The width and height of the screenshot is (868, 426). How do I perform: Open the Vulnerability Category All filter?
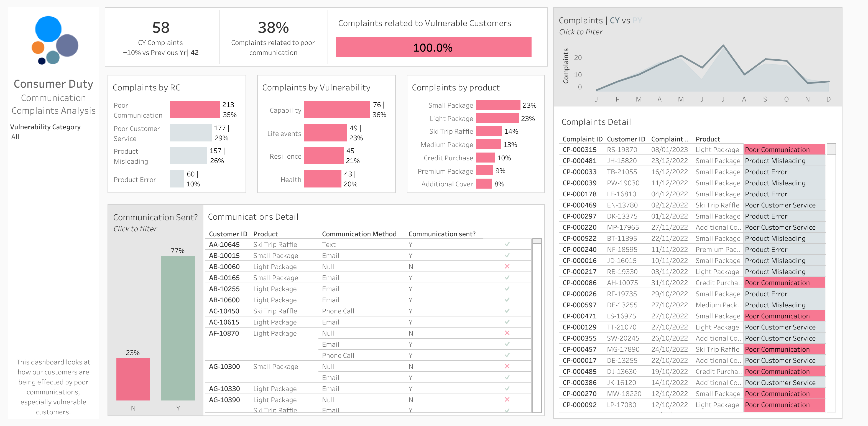pos(16,137)
